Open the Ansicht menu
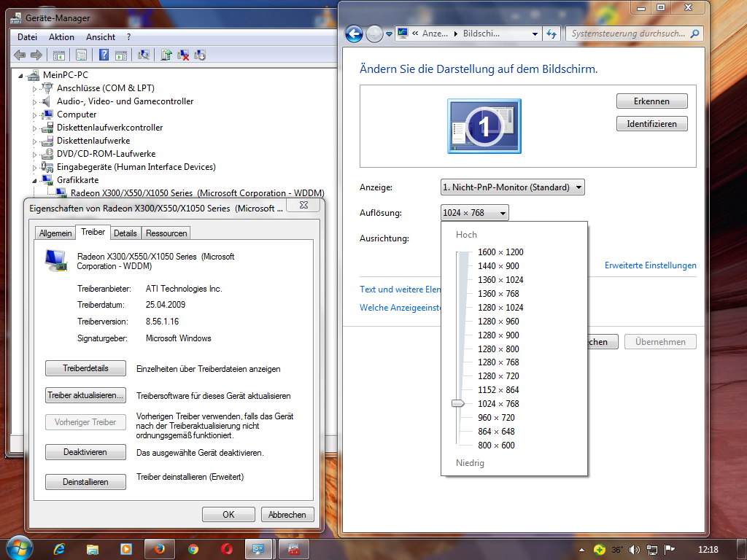The image size is (747, 560). [x=101, y=37]
